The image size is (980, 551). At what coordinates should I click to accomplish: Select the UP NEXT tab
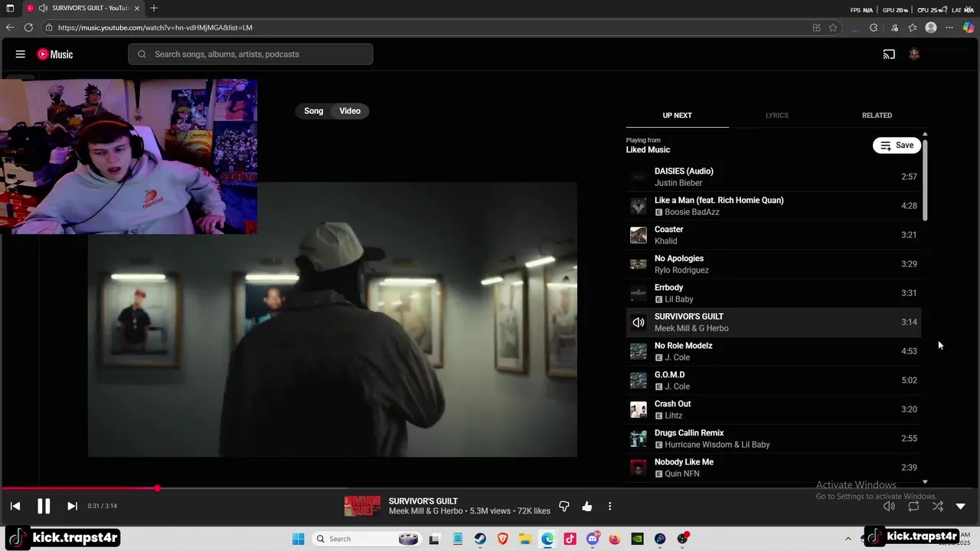(677, 116)
